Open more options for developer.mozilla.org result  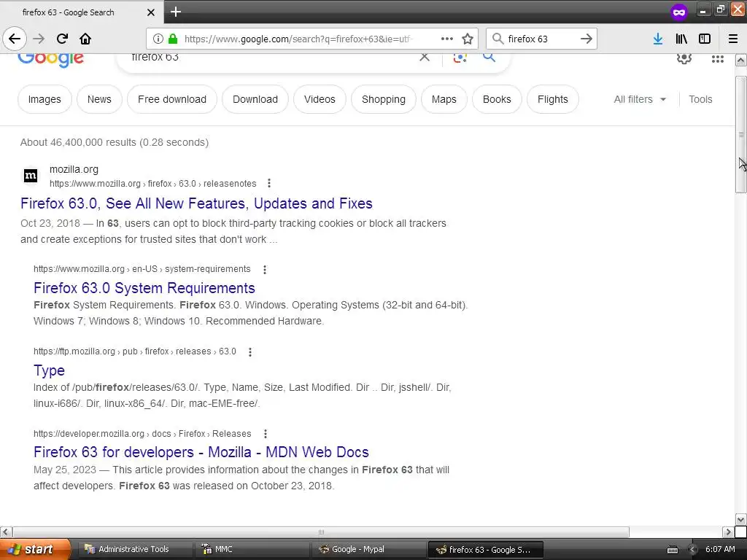click(x=266, y=434)
